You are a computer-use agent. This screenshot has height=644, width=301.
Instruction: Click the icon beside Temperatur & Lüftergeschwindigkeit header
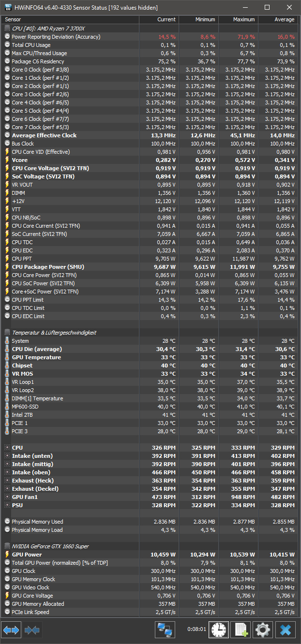coord(7,333)
